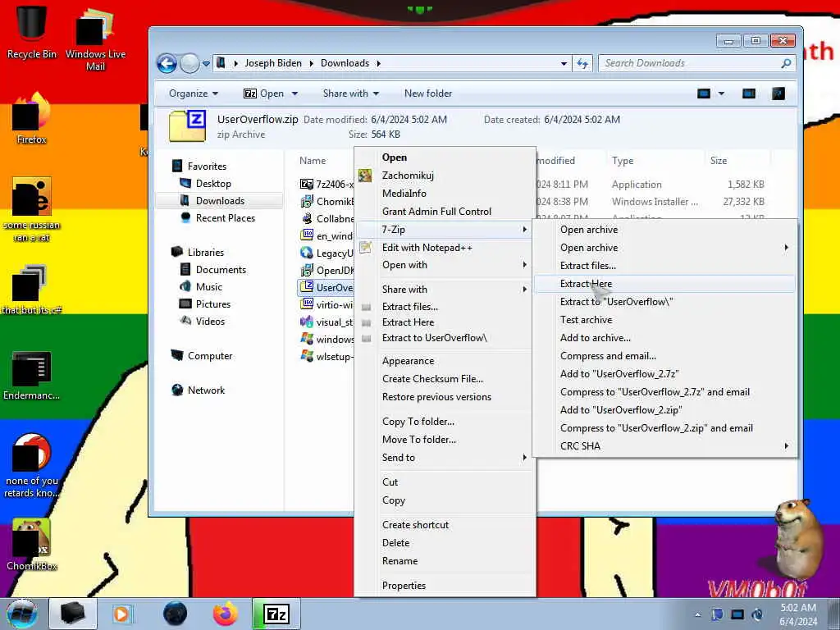The image size is (840, 630).
Task: Refresh the Downloads folder view
Action: tap(582, 64)
